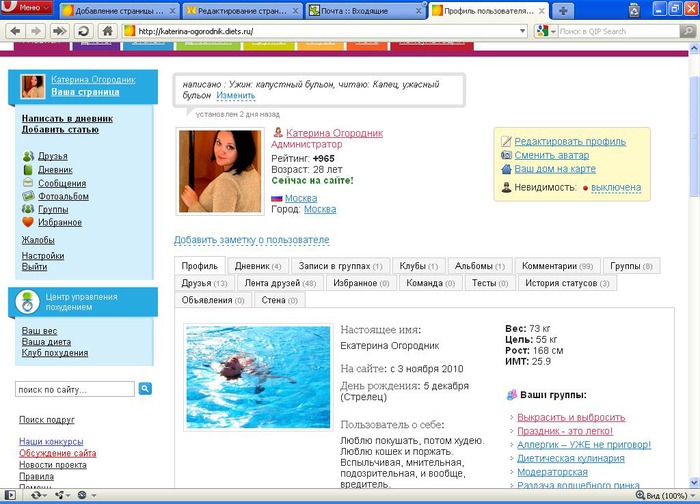Click the browser reload button
This screenshot has height=504, width=700.
point(84,31)
